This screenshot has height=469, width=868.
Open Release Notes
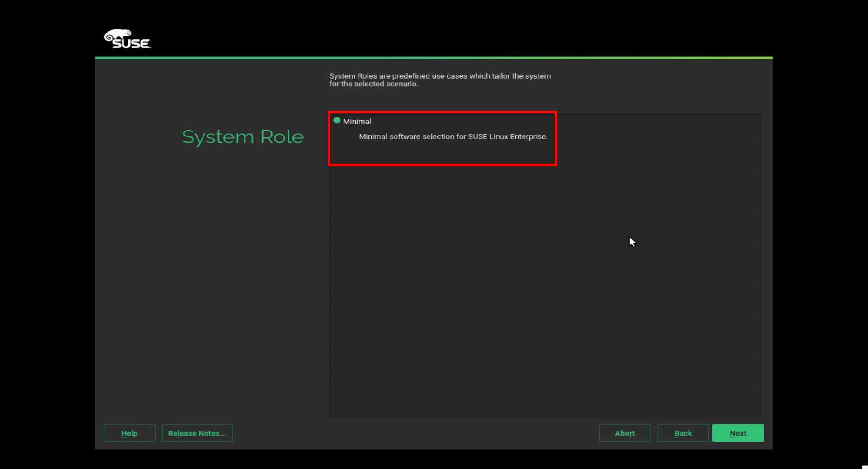(x=197, y=433)
